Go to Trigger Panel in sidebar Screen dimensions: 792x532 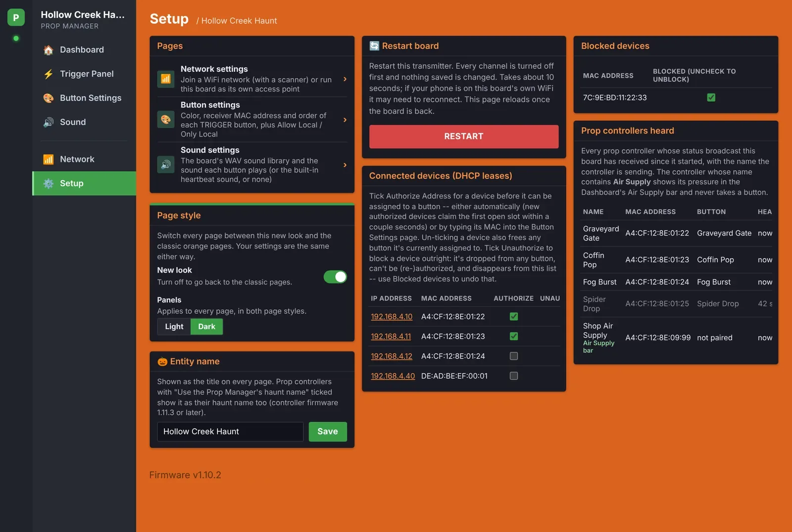[x=84, y=74]
